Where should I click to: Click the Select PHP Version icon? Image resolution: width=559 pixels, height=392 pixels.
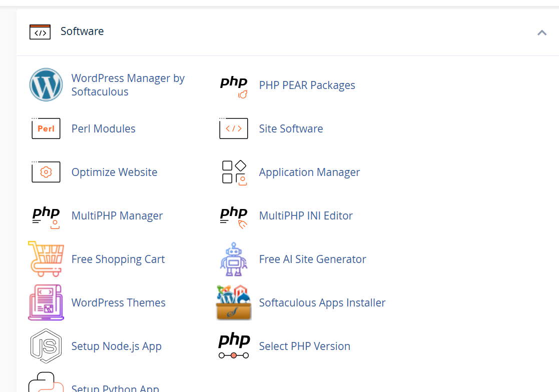(234, 345)
